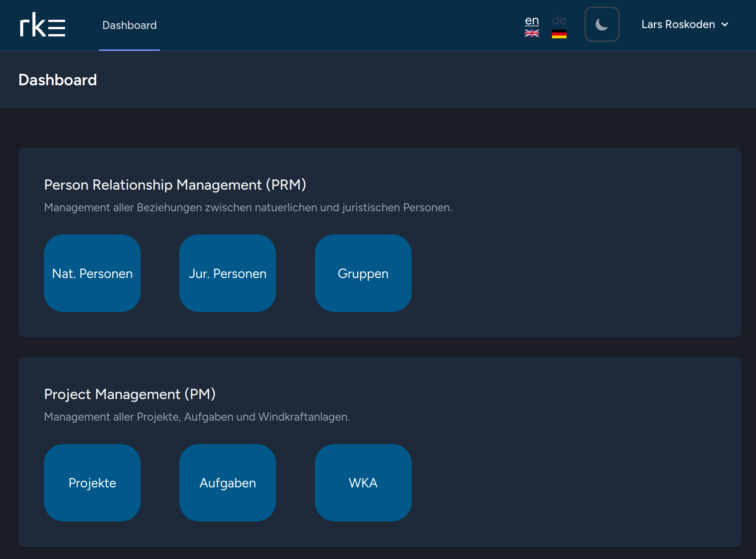Click the German flag icon
Screen dimensions: 756x559
[x=559, y=34]
